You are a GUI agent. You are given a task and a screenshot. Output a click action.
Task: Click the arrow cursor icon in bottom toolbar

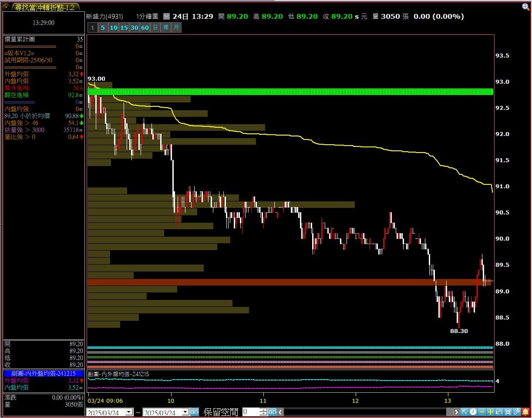coord(465,412)
